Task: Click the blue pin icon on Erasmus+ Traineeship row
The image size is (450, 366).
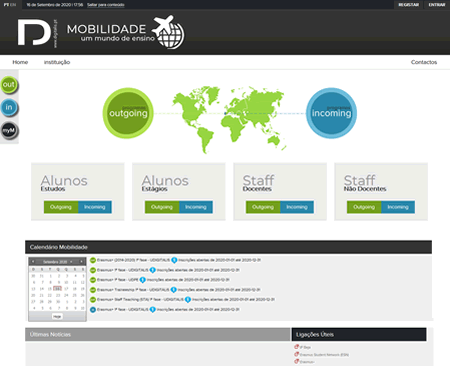Action: point(173,290)
